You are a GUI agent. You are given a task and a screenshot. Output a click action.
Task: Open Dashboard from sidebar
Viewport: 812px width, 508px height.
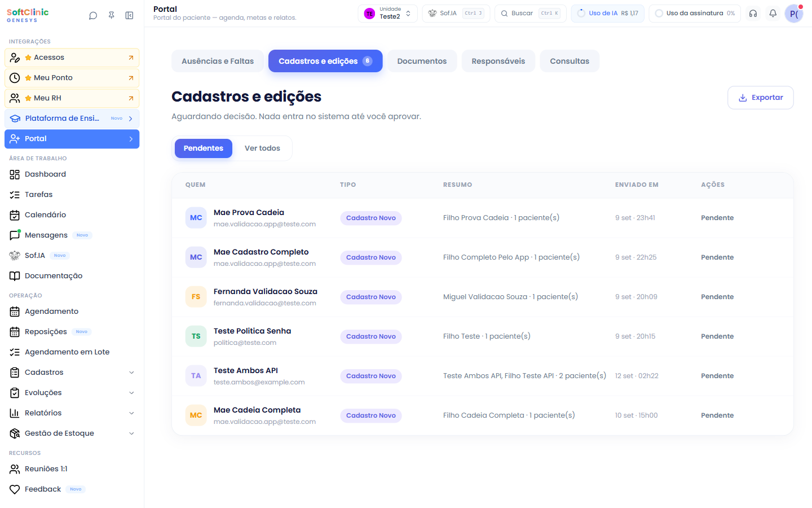click(x=72, y=174)
